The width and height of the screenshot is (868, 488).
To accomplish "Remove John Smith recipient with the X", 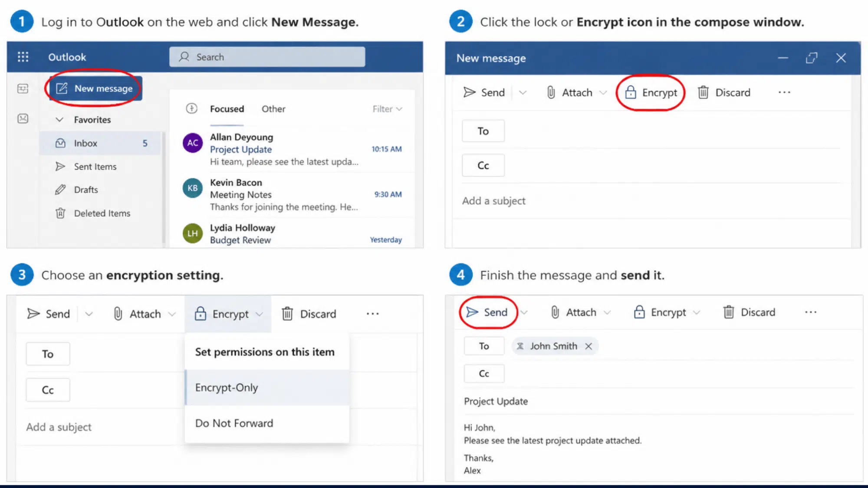I will 588,346.
